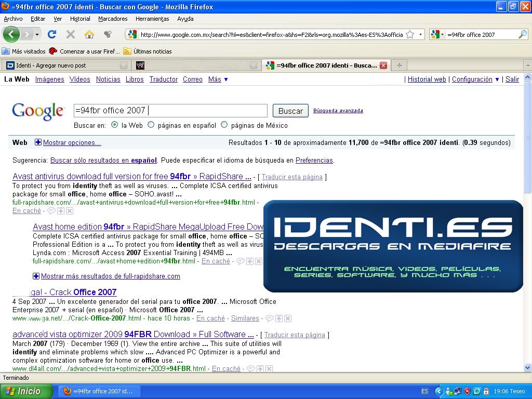
Task: Click the IDENTI.ES banner image
Action: [393, 246]
